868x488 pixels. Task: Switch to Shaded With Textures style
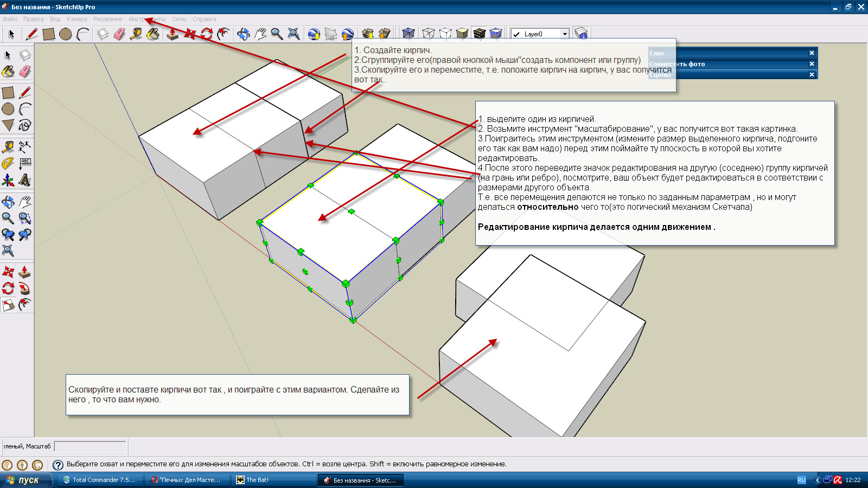tap(479, 34)
